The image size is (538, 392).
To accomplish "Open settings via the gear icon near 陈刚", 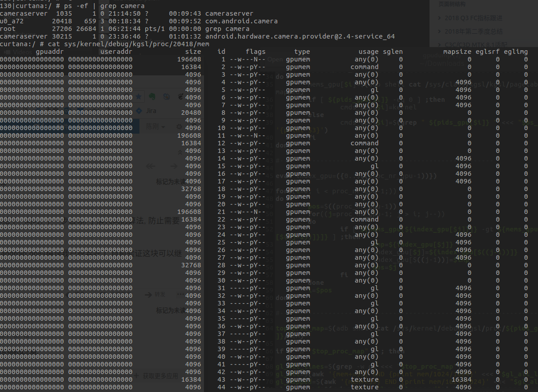I will (x=179, y=126).
